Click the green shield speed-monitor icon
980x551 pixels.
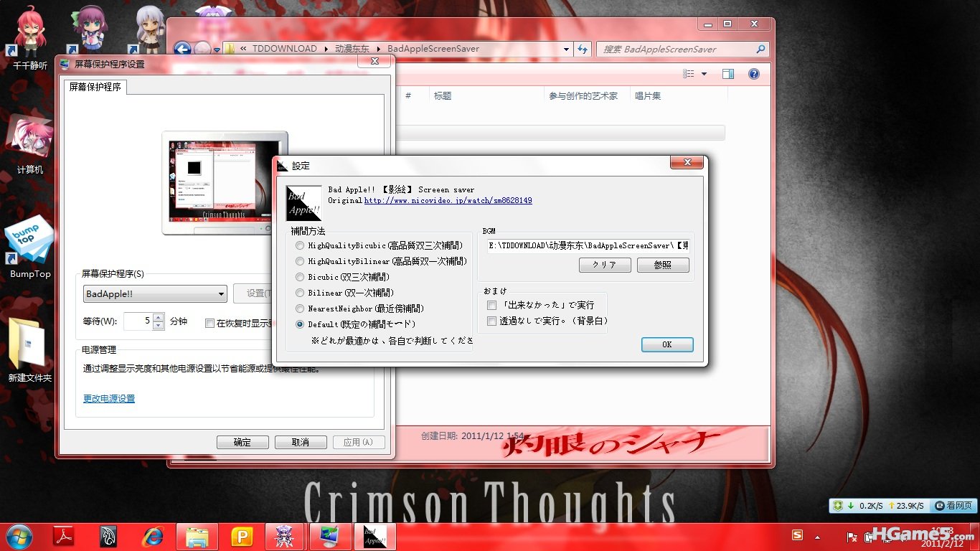coord(837,506)
